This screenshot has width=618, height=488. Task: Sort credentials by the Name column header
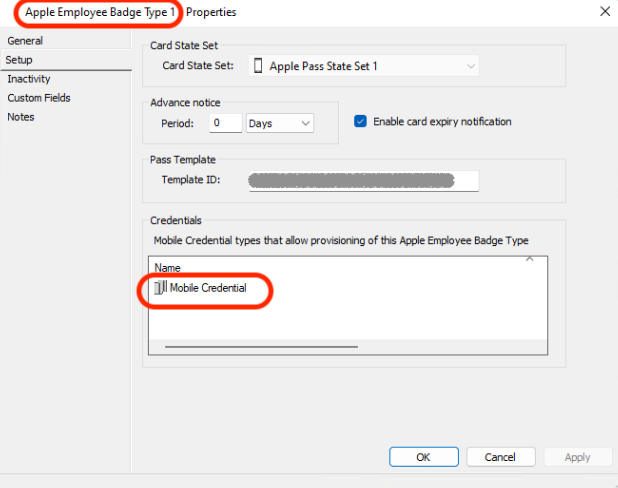[167, 268]
